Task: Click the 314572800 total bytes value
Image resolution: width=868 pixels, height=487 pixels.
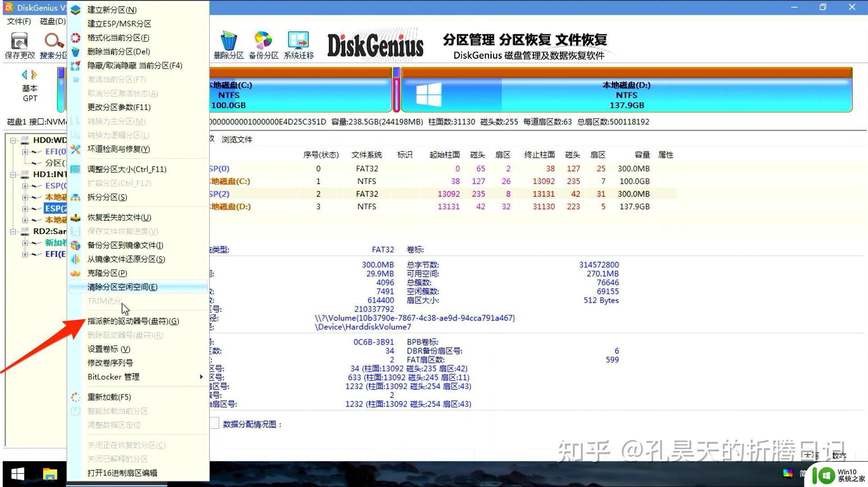Action: click(x=599, y=265)
